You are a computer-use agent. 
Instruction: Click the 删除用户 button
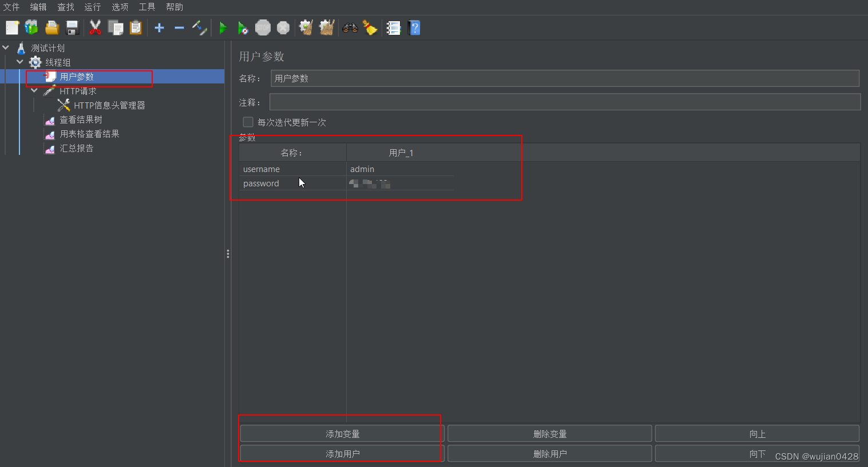tap(550, 454)
